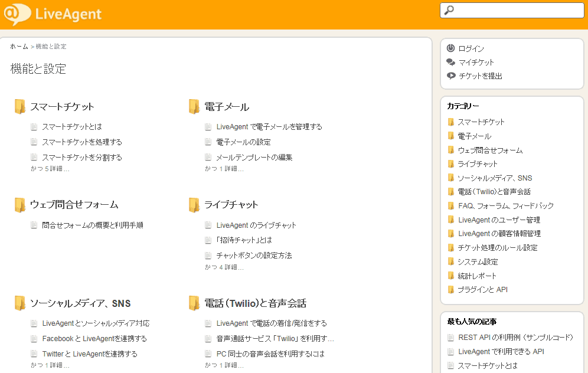Image resolution: width=588 pixels, height=373 pixels.
Task: Open article 問合せフォームの概要と利用手順
Action: 93,225
